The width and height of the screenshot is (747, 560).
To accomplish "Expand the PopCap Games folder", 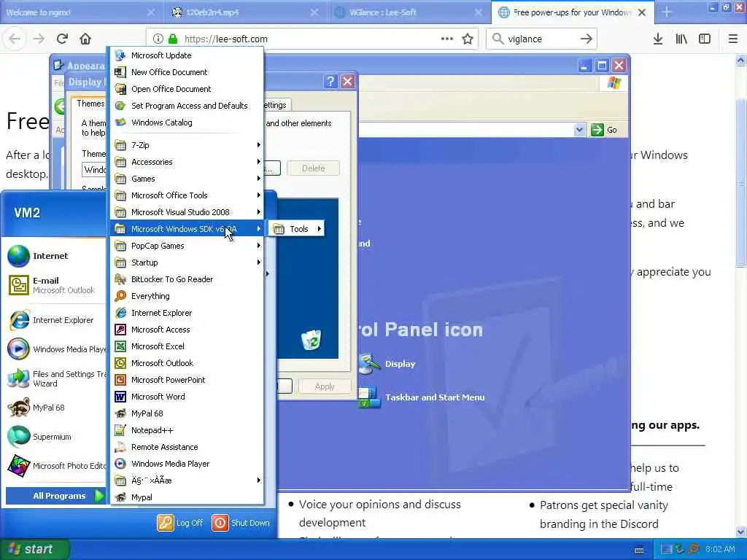I will click(x=187, y=246).
